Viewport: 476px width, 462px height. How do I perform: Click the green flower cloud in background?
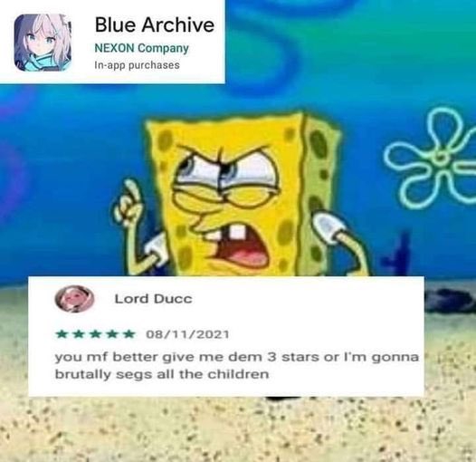point(431,159)
